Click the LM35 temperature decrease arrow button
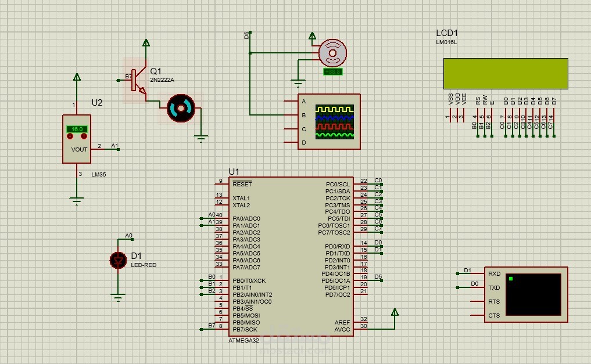The height and width of the screenshot is (364, 591). pos(70,136)
